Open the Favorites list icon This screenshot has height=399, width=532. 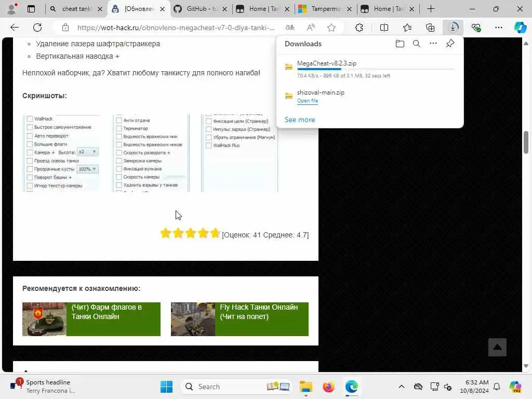click(x=407, y=28)
